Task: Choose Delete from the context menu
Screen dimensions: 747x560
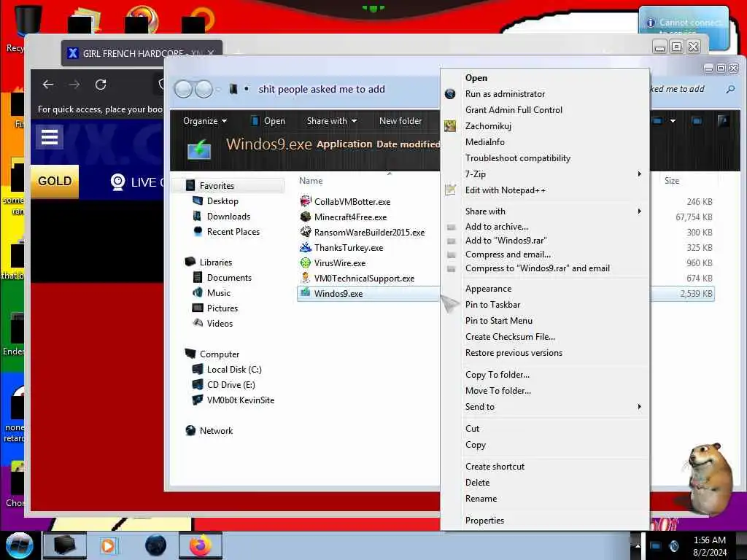Action: [x=477, y=483]
